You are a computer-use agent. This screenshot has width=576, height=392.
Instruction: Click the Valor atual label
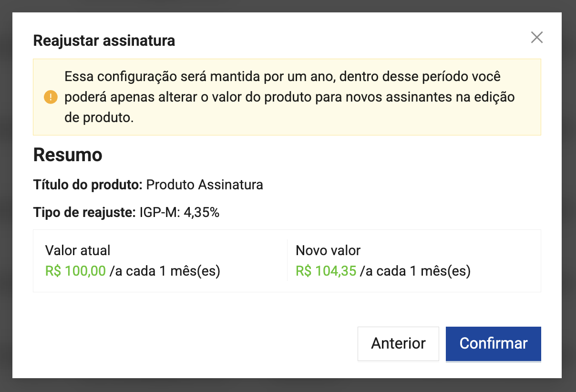click(x=78, y=250)
